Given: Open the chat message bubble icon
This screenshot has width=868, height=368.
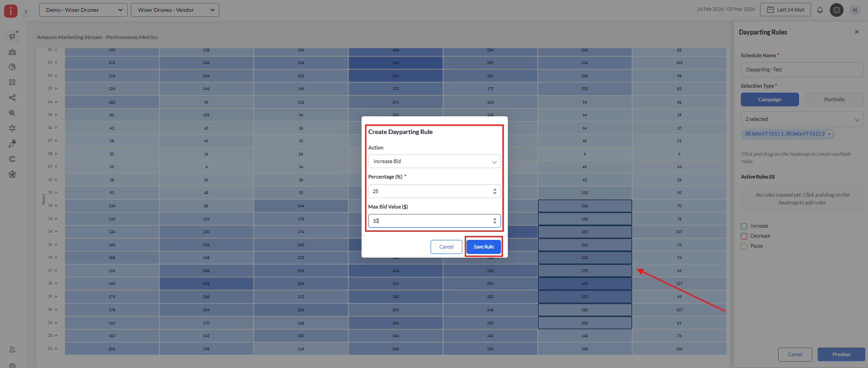Looking at the screenshot, I should [836, 10].
